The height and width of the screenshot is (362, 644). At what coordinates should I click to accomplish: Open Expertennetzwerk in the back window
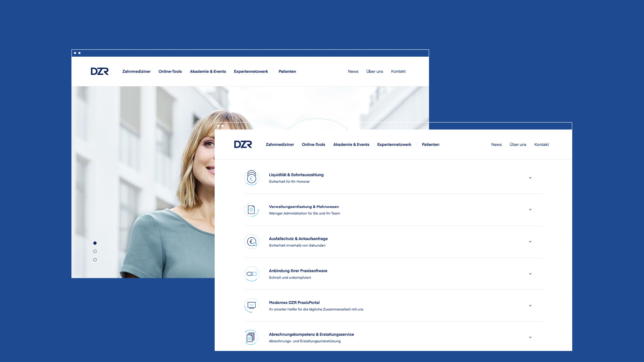(x=251, y=71)
